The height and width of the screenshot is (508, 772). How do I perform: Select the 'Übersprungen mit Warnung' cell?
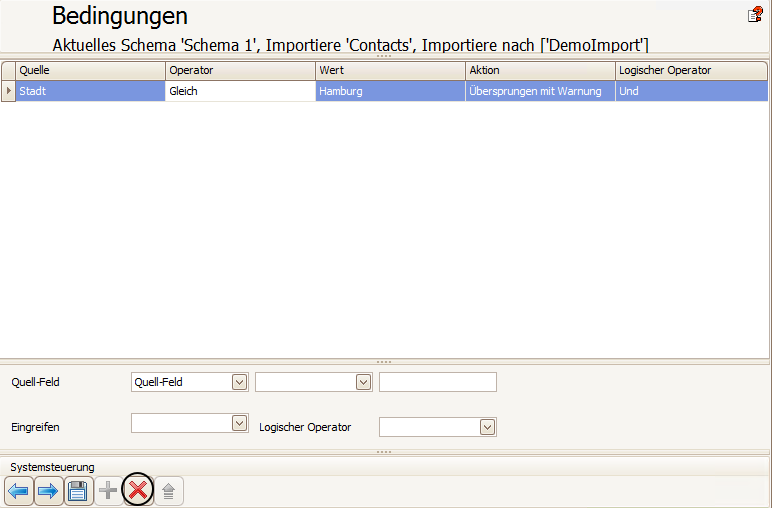pyautogui.click(x=540, y=91)
